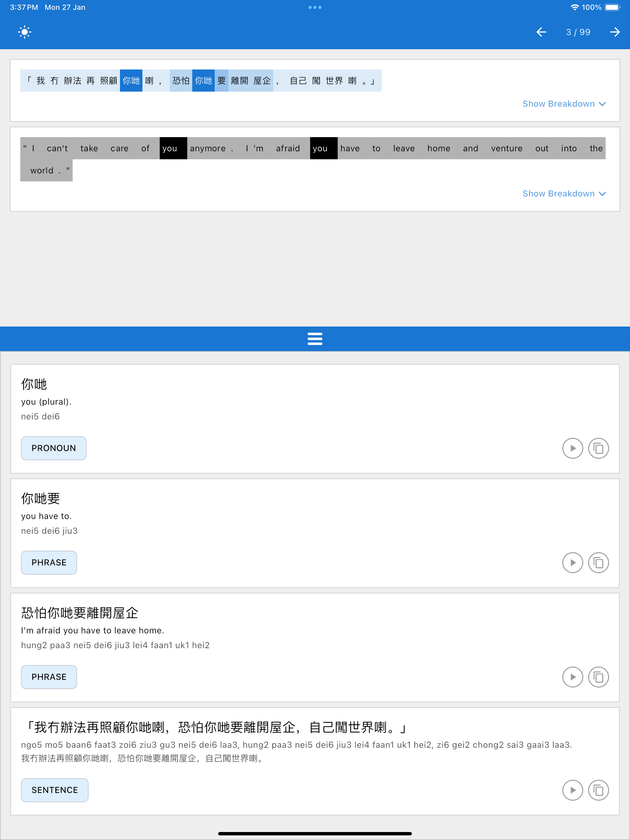
Task: Select the word 離開 in Cantonese sentence
Action: point(239,81)
